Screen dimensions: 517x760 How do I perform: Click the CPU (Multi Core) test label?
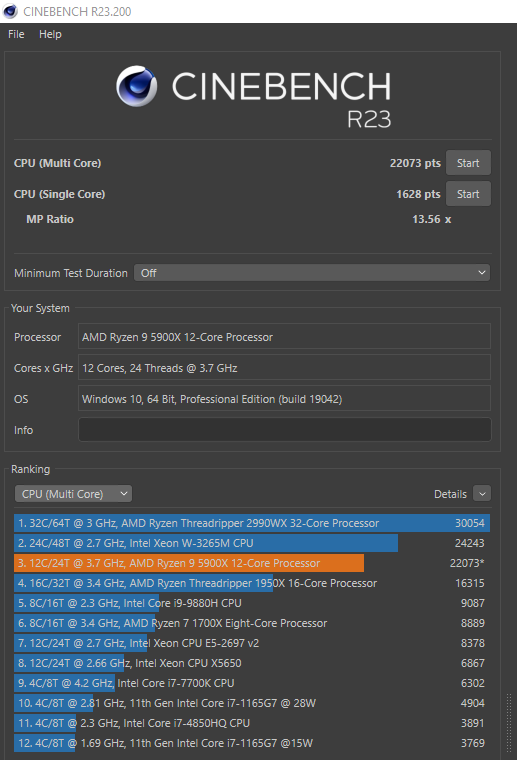pyautogui.click(x=58, y=163)
